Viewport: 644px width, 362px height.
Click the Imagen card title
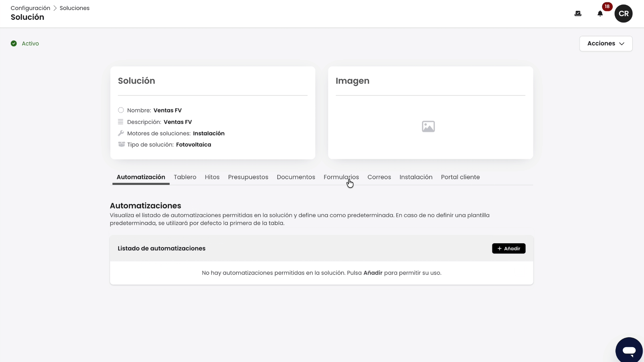point(352,81)
